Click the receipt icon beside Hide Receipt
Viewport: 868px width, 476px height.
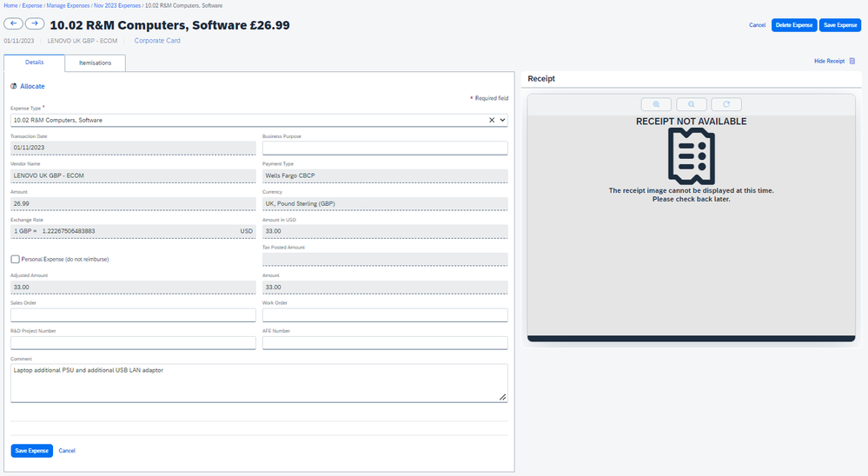coord(852,62)
